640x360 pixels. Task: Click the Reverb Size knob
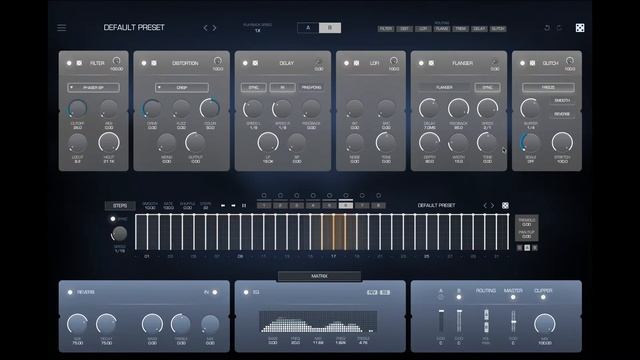(77, 324)
